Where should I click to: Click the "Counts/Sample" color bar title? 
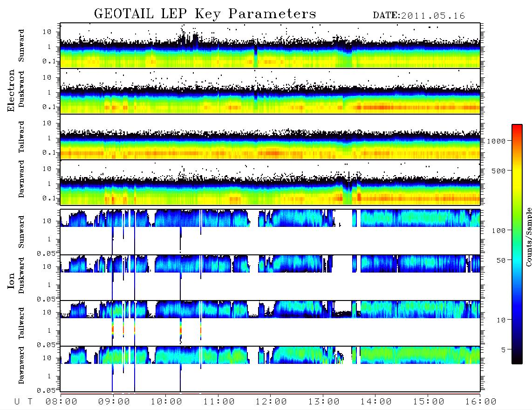point(528,237)
